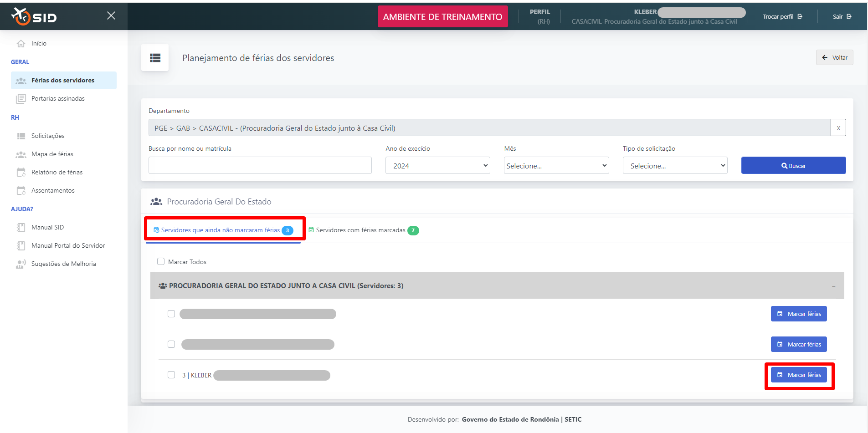
Task: Click the Portarias assinadas document icon
Action: (x=21, y=99)
